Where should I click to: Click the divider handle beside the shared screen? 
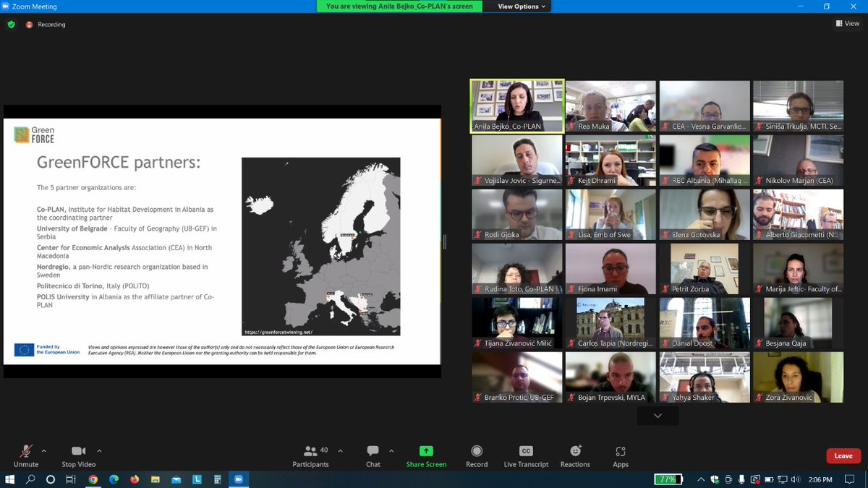pyautogui.click(x=444, y=242)
